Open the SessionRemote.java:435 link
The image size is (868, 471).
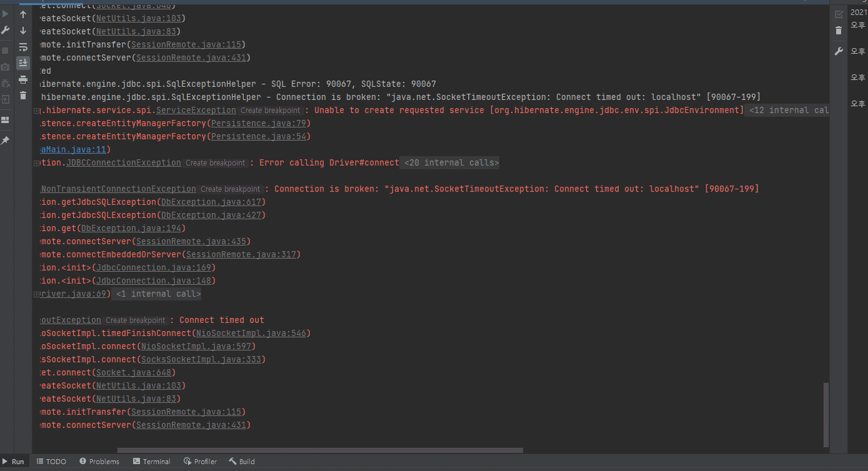tap(193, 242)
